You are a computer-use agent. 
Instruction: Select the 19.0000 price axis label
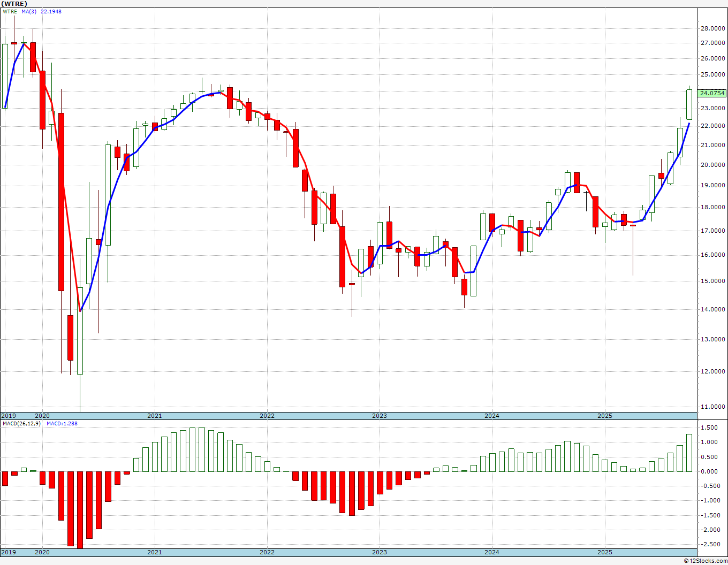click(712, 186)
